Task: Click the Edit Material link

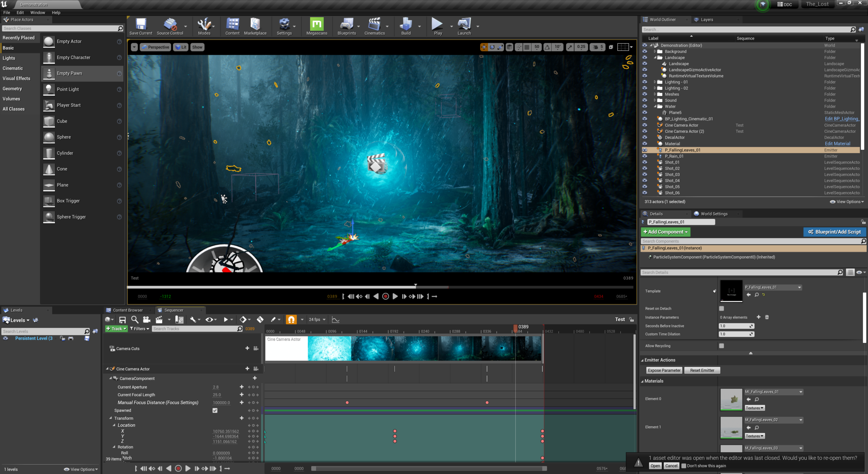Action: (837, 144)
